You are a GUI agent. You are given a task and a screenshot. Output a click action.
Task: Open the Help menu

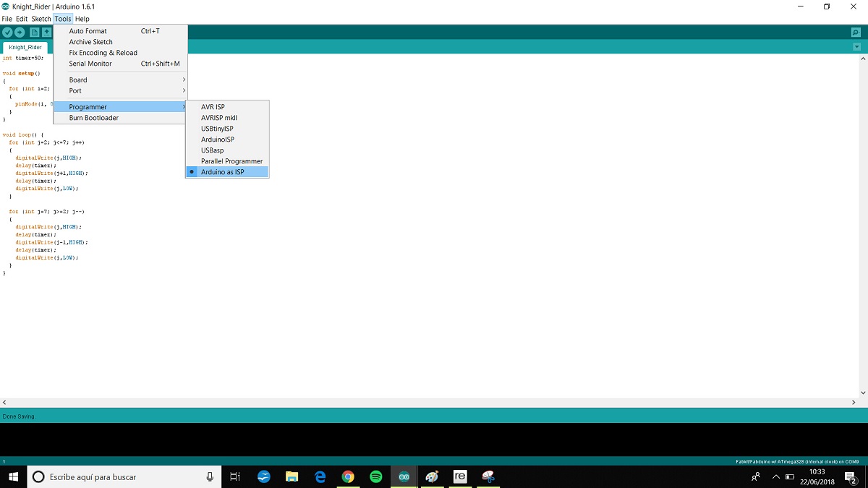coord(82,19)
